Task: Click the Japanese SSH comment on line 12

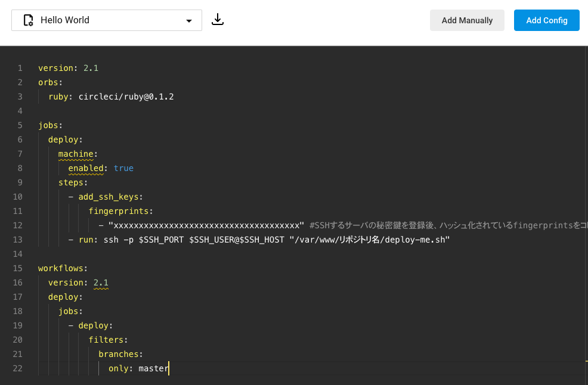Action: [x=448, y=225]
